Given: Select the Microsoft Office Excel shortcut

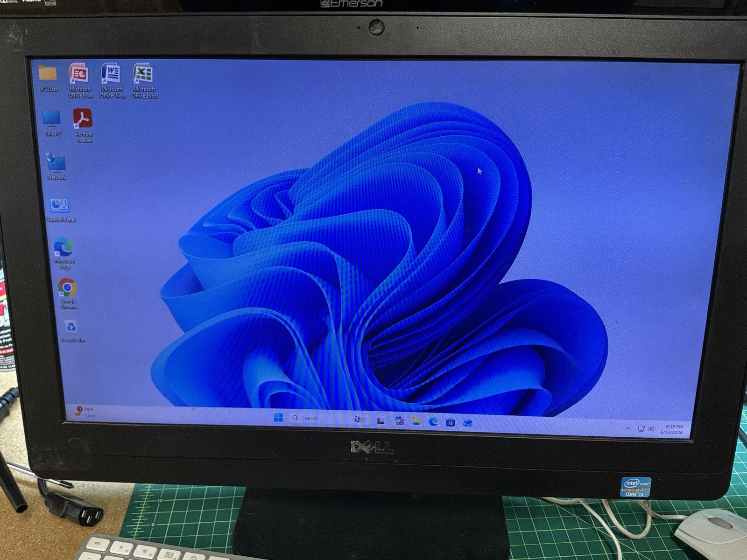Looking at the screenshot, I should point(144,80).
